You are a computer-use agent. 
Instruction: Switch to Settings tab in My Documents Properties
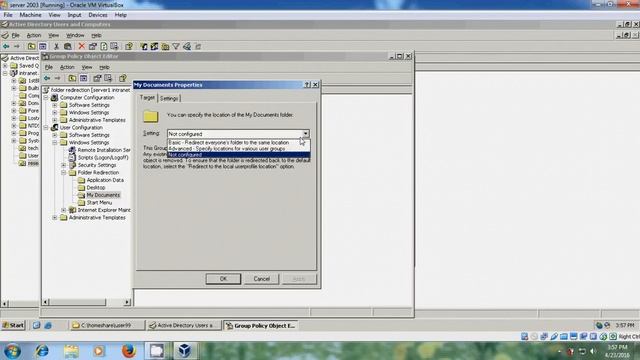[x=169, y=98]
